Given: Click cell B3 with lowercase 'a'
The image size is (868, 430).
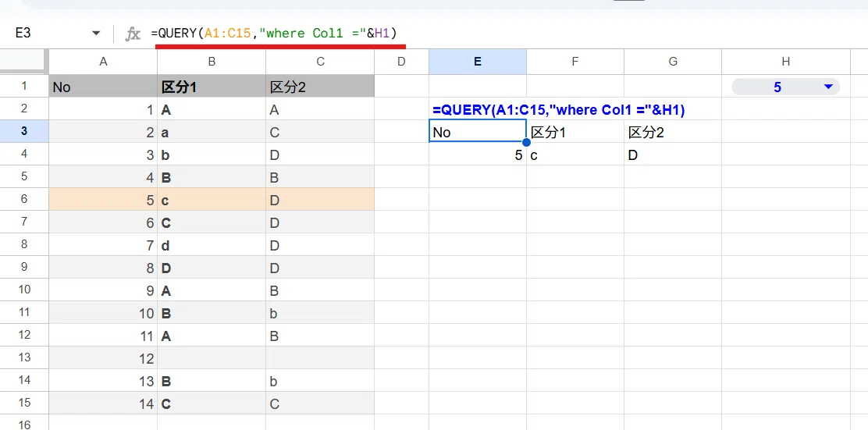Looking at the screenshot, I should click(212, 132).
